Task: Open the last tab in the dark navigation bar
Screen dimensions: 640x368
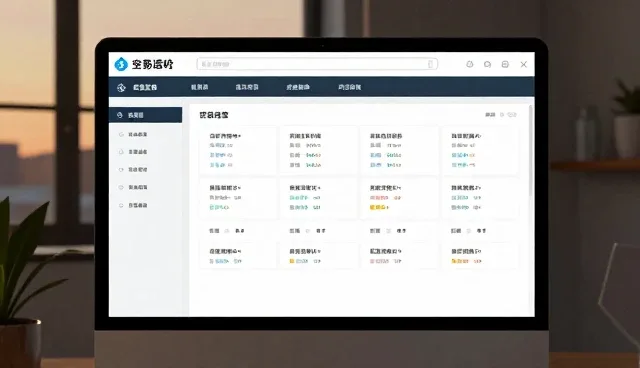Action: click(349, 87)
